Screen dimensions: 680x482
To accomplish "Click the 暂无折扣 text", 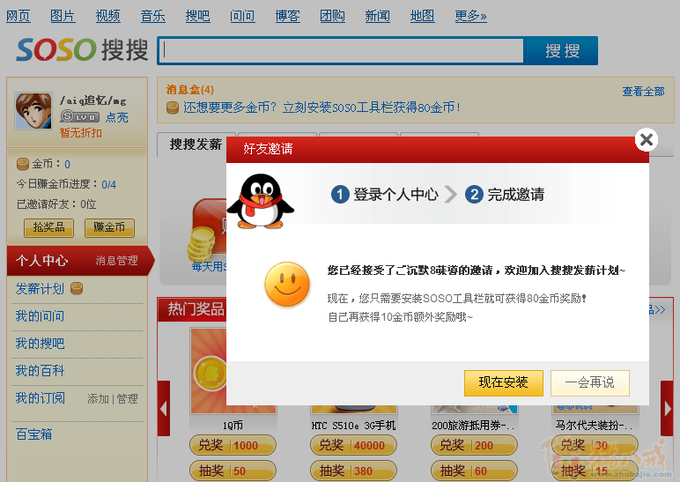I will (x=81, y=133).
